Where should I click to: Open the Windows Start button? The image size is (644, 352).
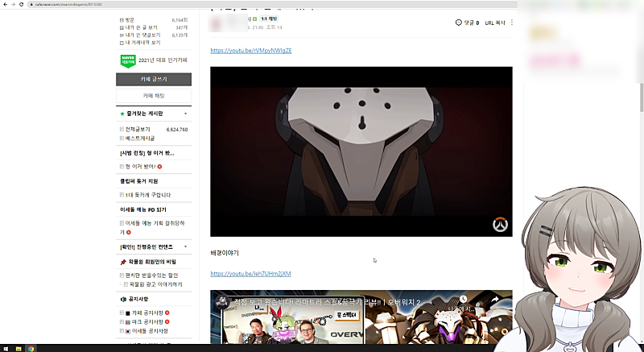6,349
